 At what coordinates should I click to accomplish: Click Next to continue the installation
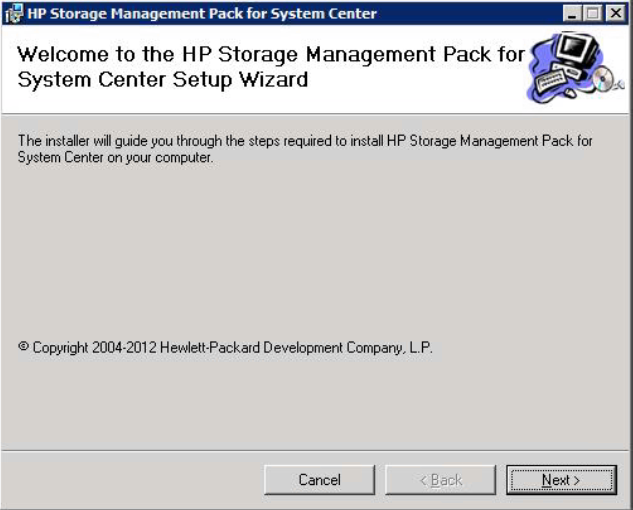coord(561,480)
